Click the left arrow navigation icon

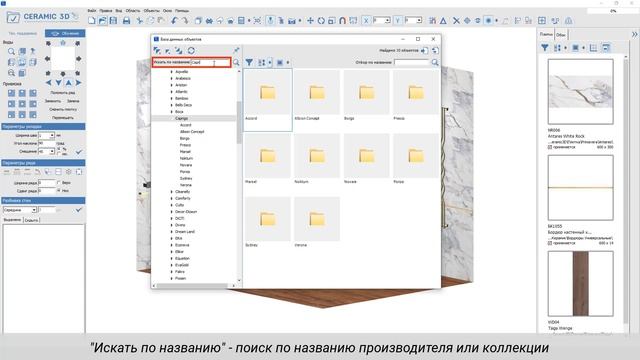click(49, 83)
